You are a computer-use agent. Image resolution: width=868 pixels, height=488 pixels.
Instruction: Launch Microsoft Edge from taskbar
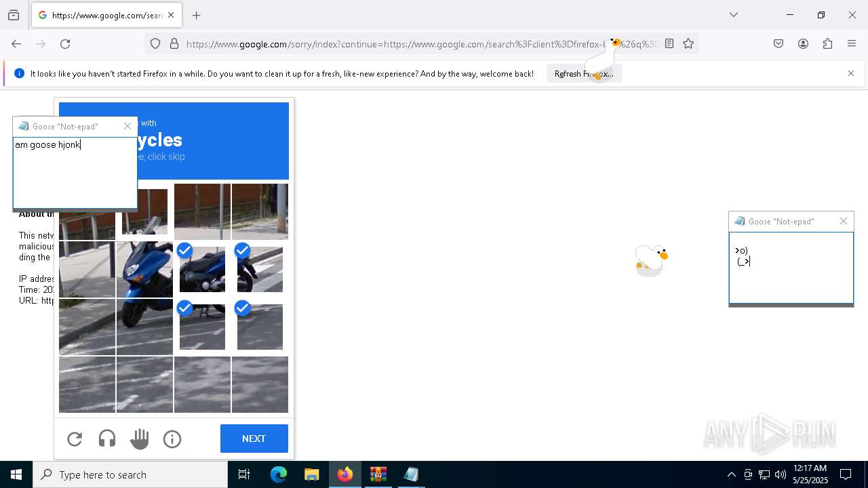coord(279,474)
